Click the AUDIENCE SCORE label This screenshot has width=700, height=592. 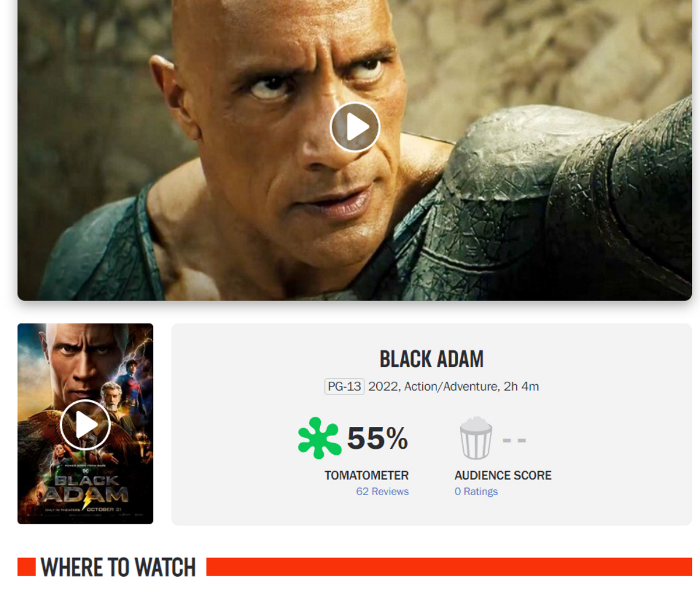coord(503,475)
